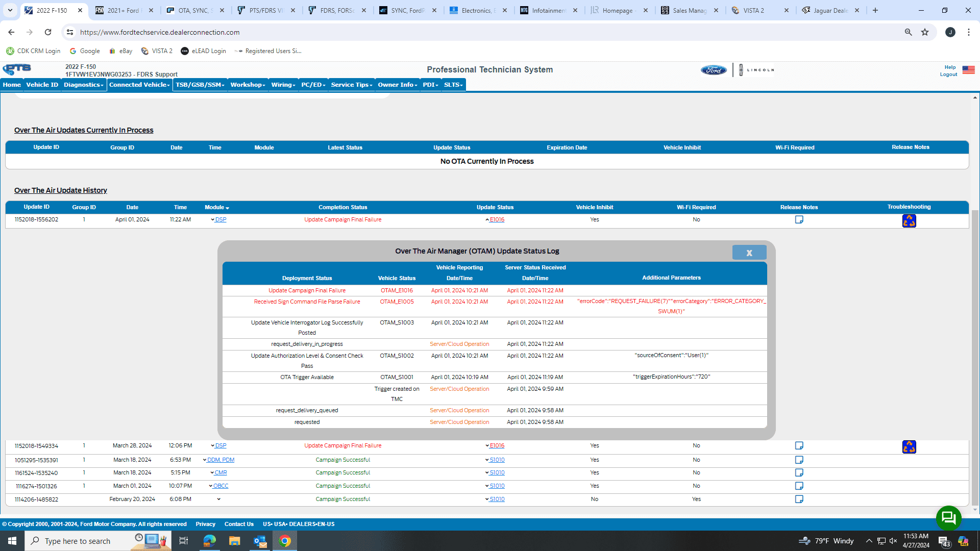Image resolution: width=980 pixels, height=551 pixels.
Task: Expand the S1010 status for the CMR update
Action: pos(495,473)
